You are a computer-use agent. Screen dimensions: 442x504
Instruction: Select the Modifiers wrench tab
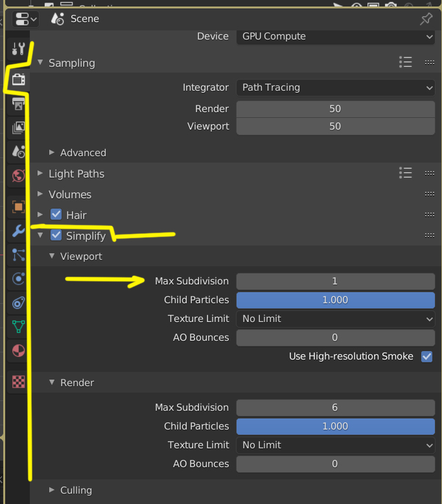19,231
